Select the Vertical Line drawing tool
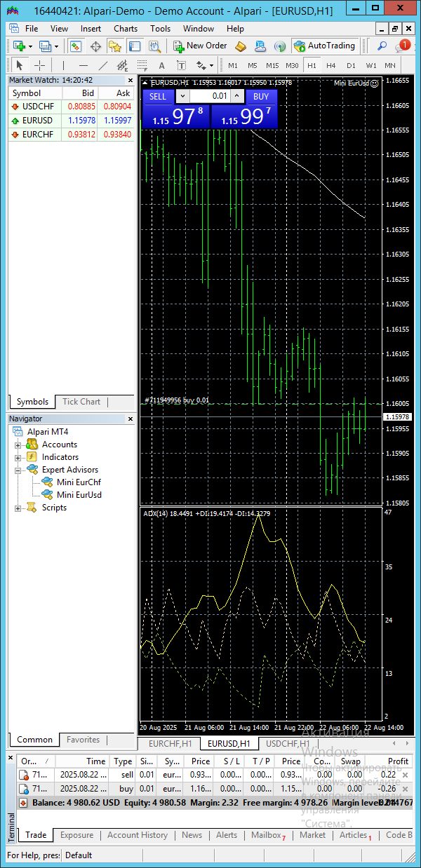Screen dimensions: 421x868 (x=64, y=65)
